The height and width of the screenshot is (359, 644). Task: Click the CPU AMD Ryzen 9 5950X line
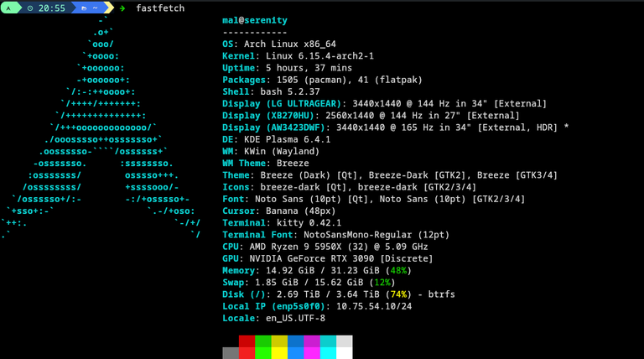(325, 247)
